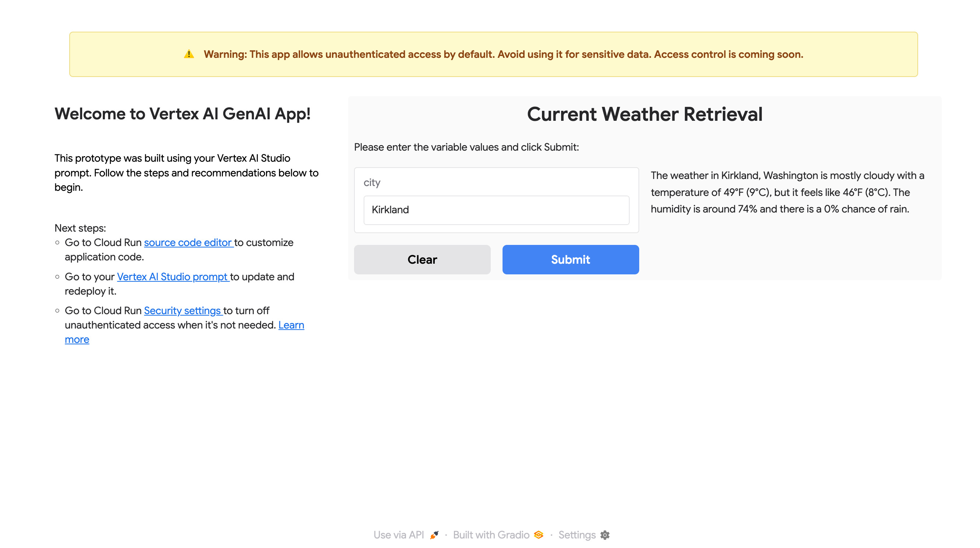
Task: Open the Use via API footer link
Action: click(398, 535)
